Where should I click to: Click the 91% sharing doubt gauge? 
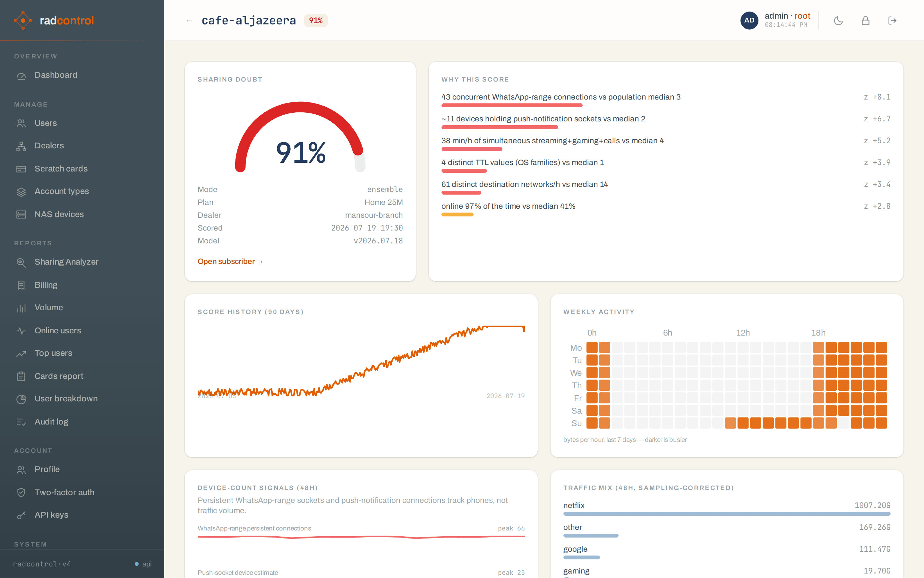(300, 137)
